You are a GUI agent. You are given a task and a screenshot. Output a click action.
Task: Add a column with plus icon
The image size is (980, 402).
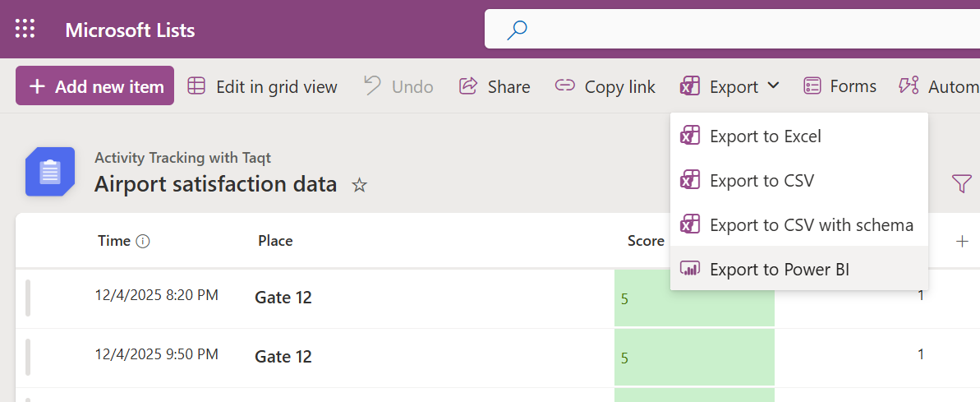pos(963,242)
